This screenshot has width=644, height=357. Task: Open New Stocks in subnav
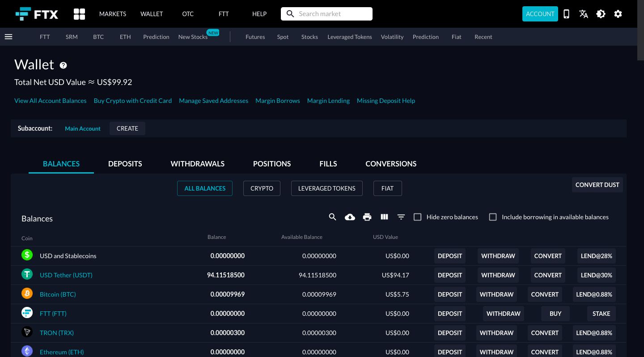(x=193, y=37)
